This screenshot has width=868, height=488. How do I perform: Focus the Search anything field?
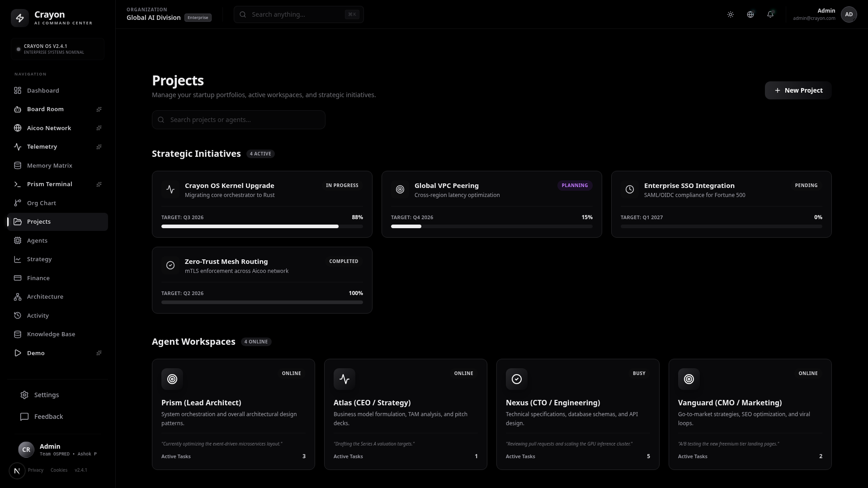(299, 14)
